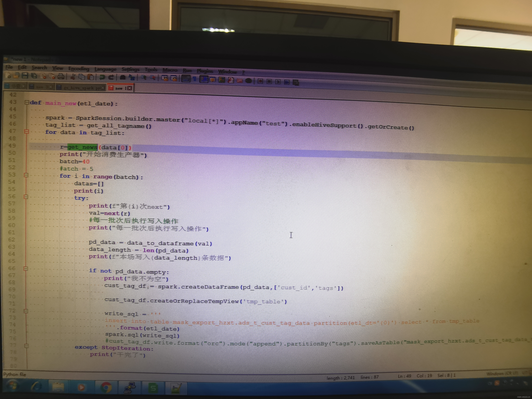Open Google Chrome from taskbar
Image resolution: width=532 pixels, height=399 pixels.
pyautogui.click(x=106, y=387)
